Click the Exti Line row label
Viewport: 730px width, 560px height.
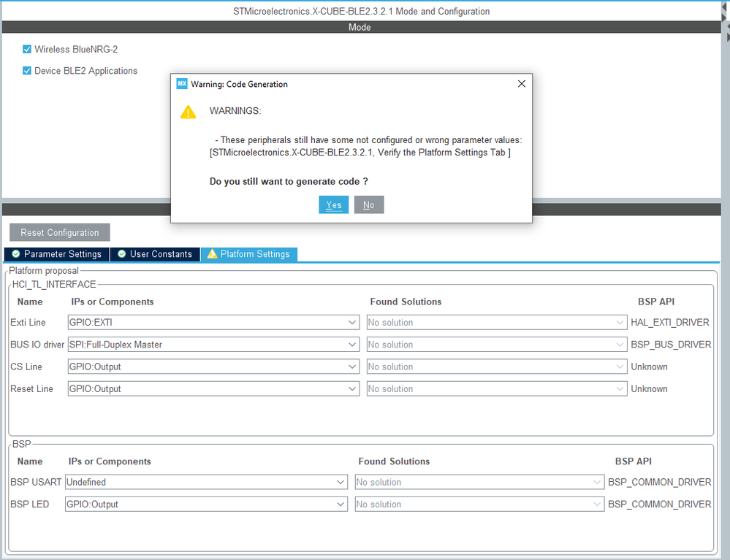(x=28, y=322)
